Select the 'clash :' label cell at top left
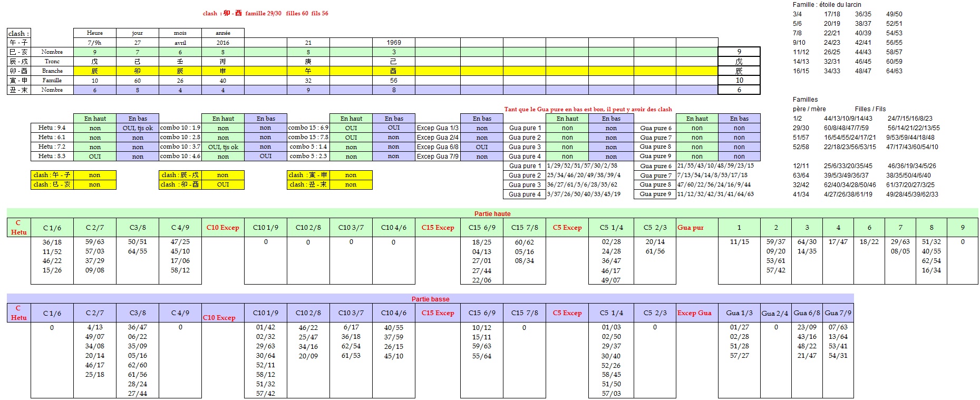The image size is (980, 400). tap(19, 33)
